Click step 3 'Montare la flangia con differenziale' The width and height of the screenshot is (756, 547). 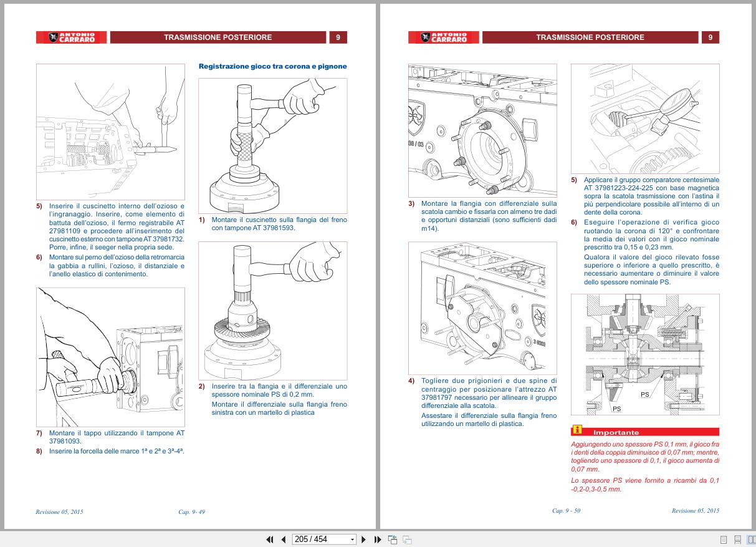(489, 216)
